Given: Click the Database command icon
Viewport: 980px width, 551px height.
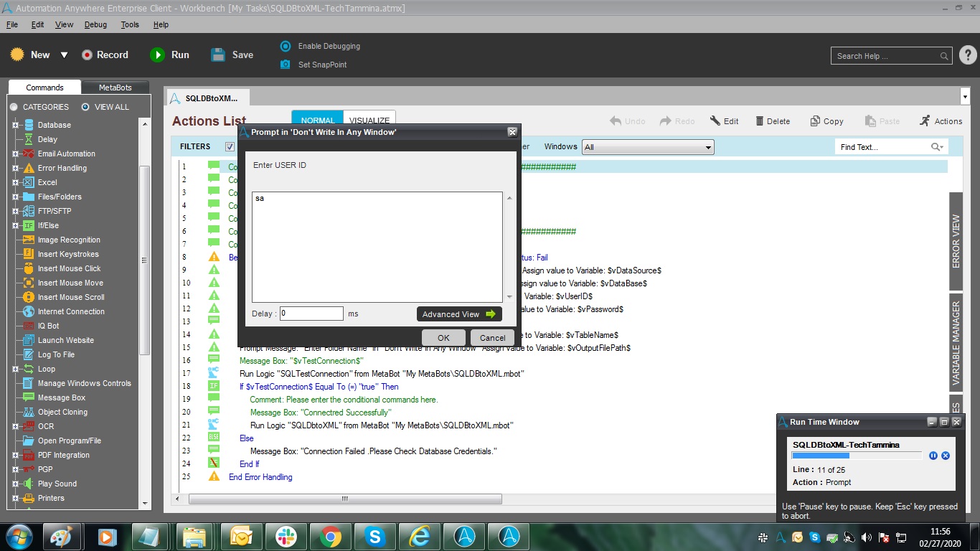Looking at the screenshot, I should [29, 125].
